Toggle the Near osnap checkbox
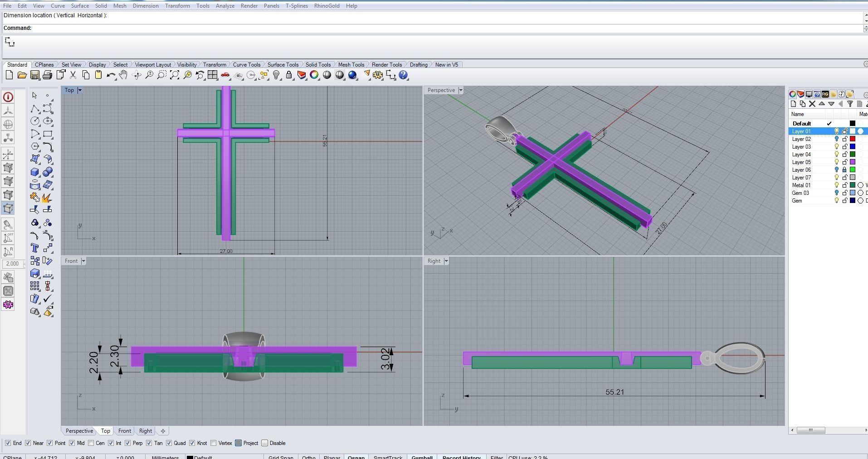The width and height of the screenshot is (868, 459). click(28, 443)
